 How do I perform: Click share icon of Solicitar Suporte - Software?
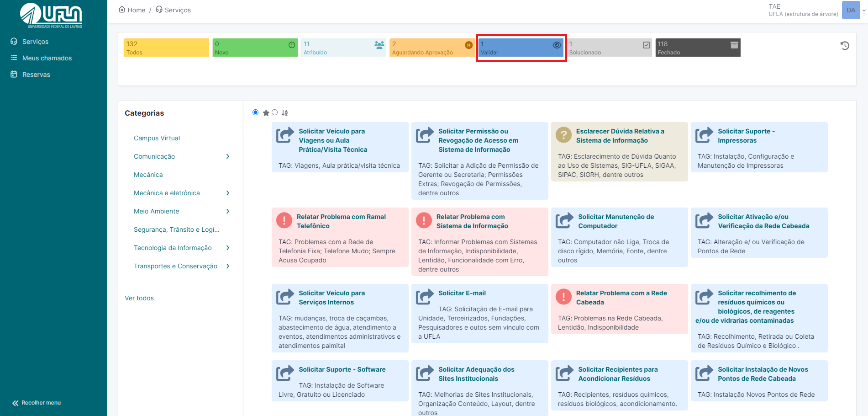tap(285, 373)
